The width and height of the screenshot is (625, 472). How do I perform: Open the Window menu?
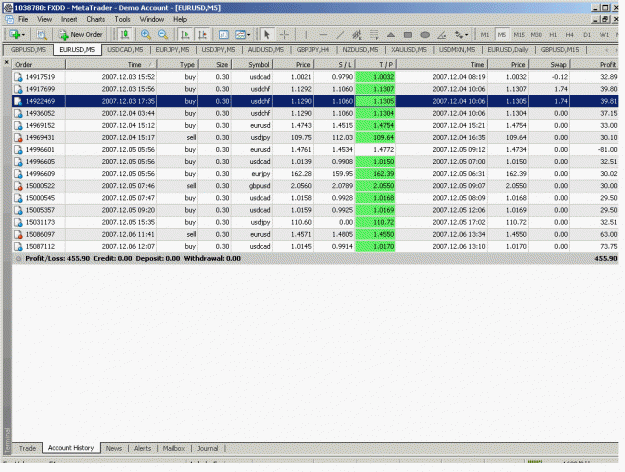point(152,19)
